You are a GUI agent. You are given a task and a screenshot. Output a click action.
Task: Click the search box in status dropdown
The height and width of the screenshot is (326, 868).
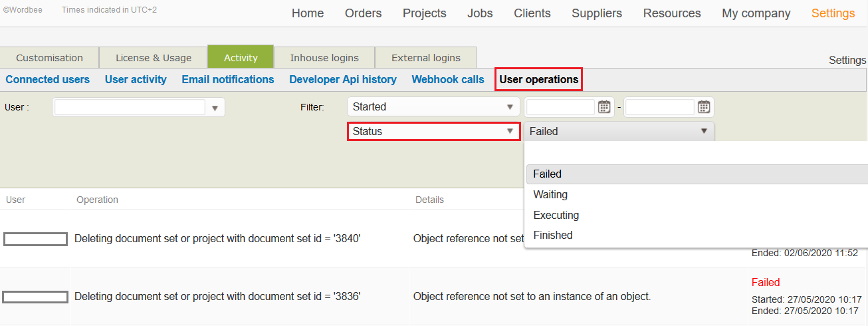point(695,154)
